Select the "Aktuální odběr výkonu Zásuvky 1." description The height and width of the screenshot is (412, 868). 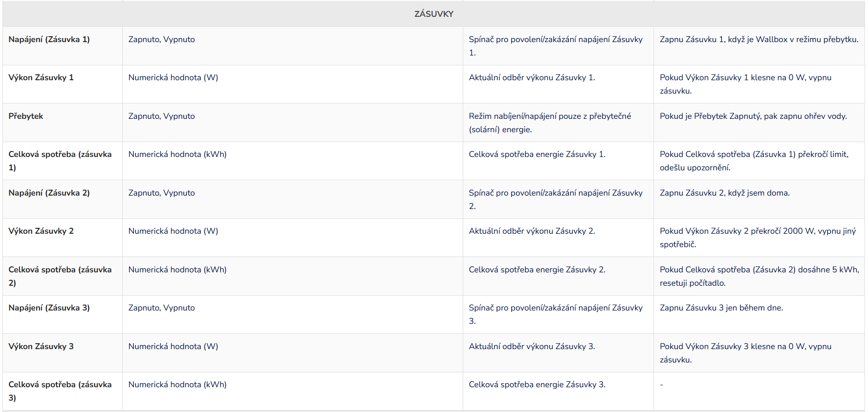532,78
